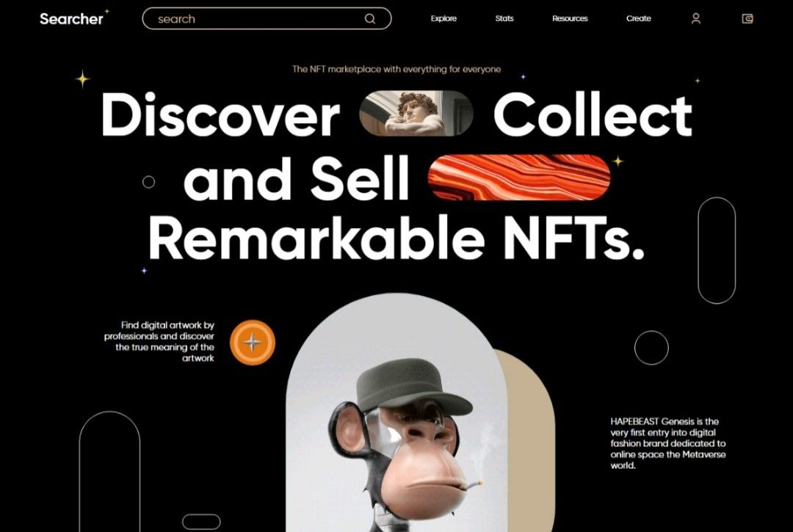The width and height of the screenshot is (793, 532).
Task: Select the large yellow sparkle near Discover
Action: (x=82, y=79)
